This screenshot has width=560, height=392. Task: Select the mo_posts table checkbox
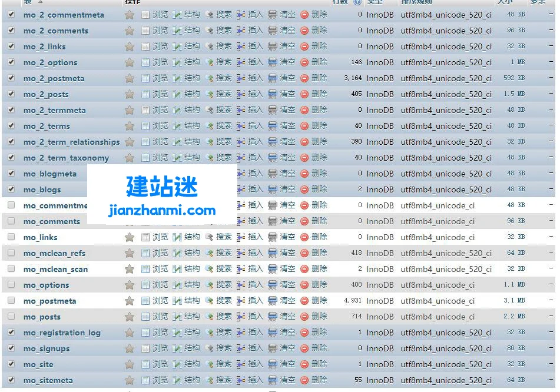[x=11, y=316]
